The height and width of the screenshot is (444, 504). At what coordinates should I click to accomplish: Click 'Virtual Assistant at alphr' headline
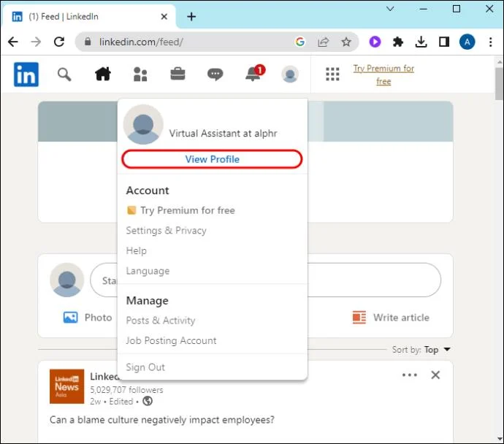click(223, 133)
